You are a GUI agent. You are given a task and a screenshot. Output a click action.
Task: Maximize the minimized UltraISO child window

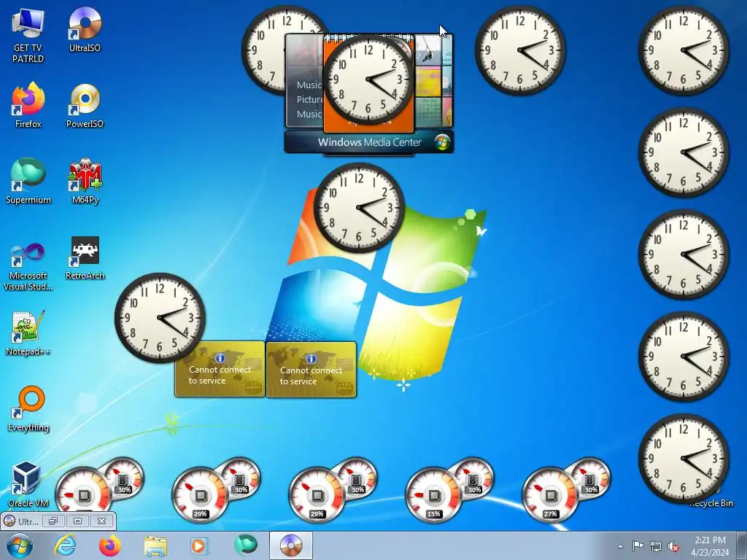77,521
